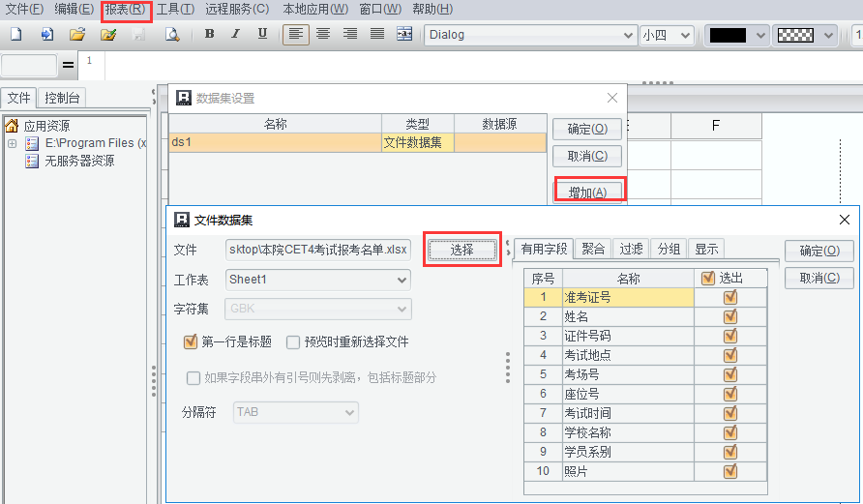Click the application resources home icon

[x=12, y=126]
